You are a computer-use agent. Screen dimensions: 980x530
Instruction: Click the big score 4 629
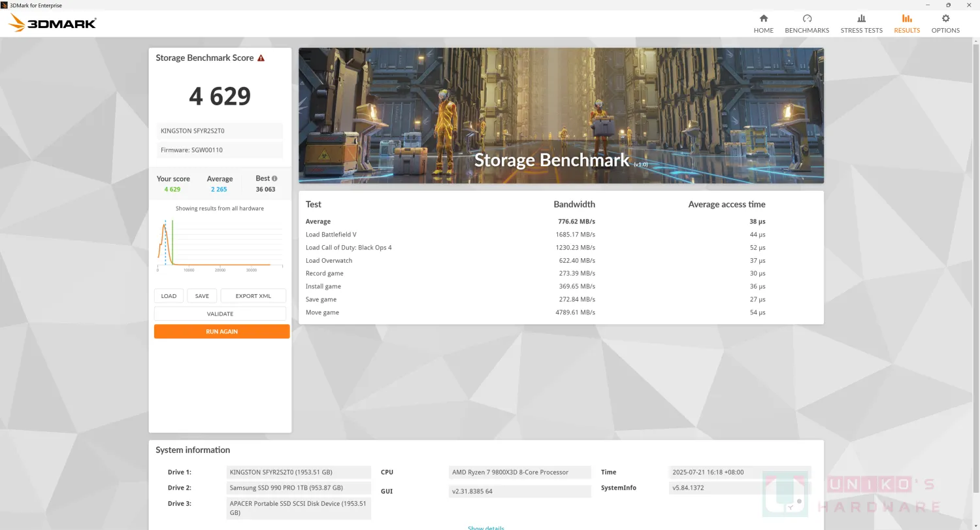point(220,96)
